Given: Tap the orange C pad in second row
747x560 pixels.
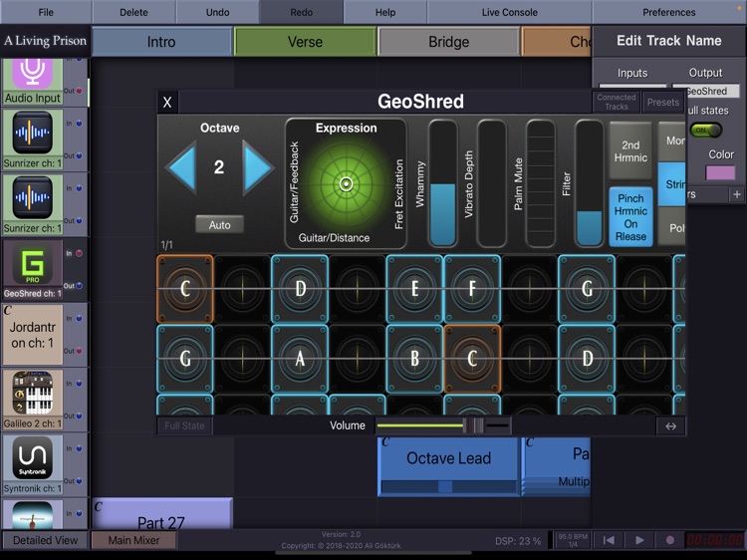Looking at the screenshot, I should click(472, 359).
